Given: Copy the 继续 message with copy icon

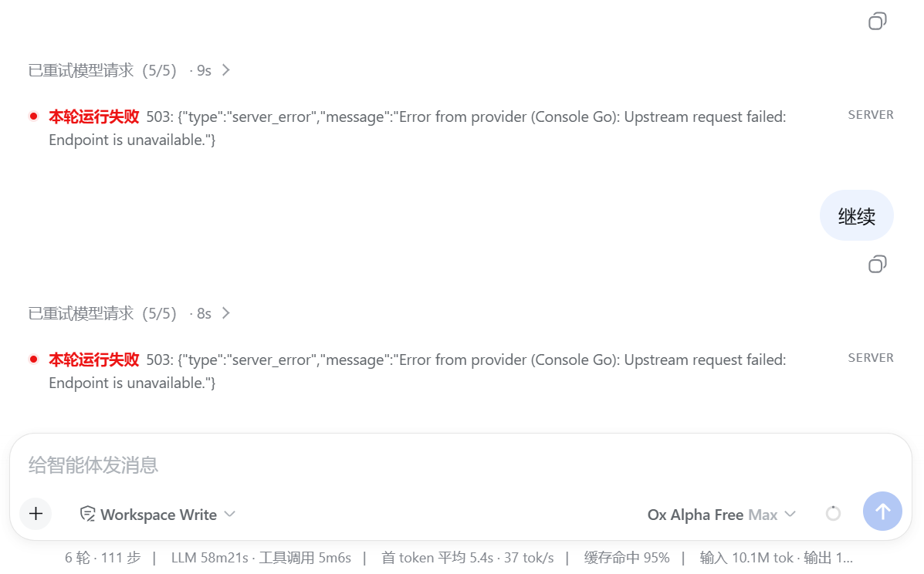Looking at the screenshot, I should click(x=877, y=264).
